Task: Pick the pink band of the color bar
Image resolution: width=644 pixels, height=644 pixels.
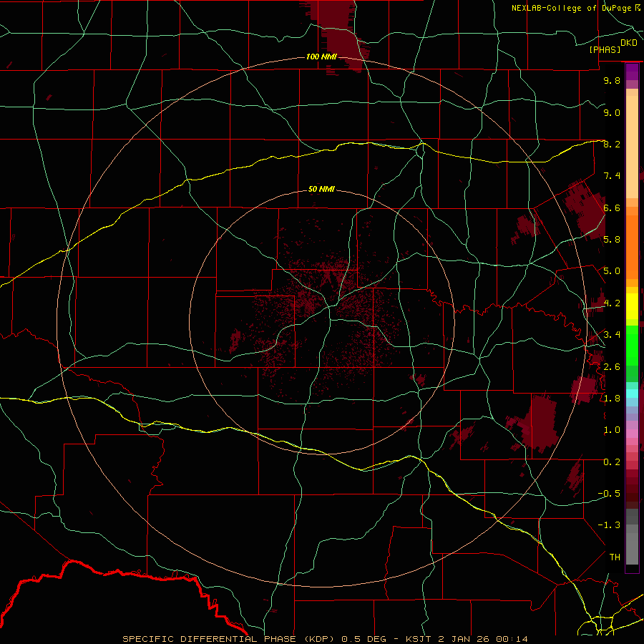Action: (632, 434)
